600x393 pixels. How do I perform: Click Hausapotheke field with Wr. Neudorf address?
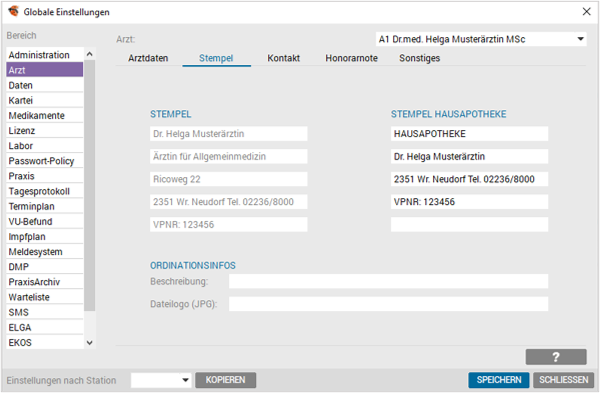pos(470,179)
